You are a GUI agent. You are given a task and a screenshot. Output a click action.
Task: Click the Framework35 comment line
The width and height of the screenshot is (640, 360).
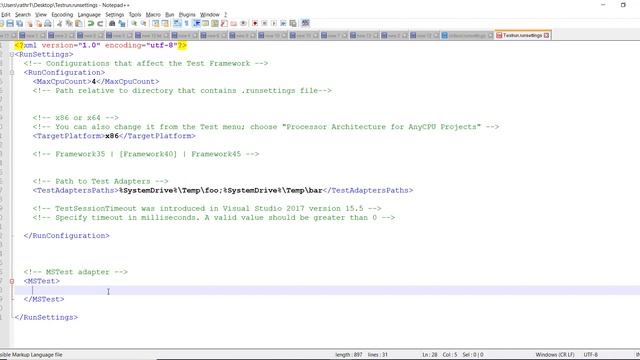pyautogui.click(x=146, y=154)
